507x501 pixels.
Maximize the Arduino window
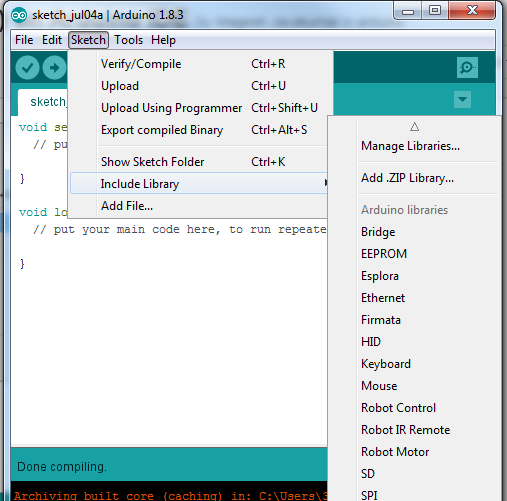[x=435, y=11]
